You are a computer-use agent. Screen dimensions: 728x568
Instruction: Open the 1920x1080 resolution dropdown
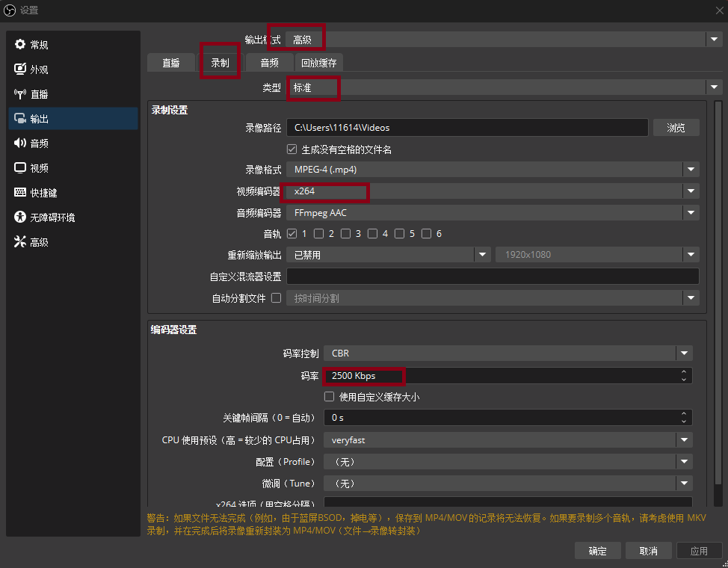coord(597,255)
